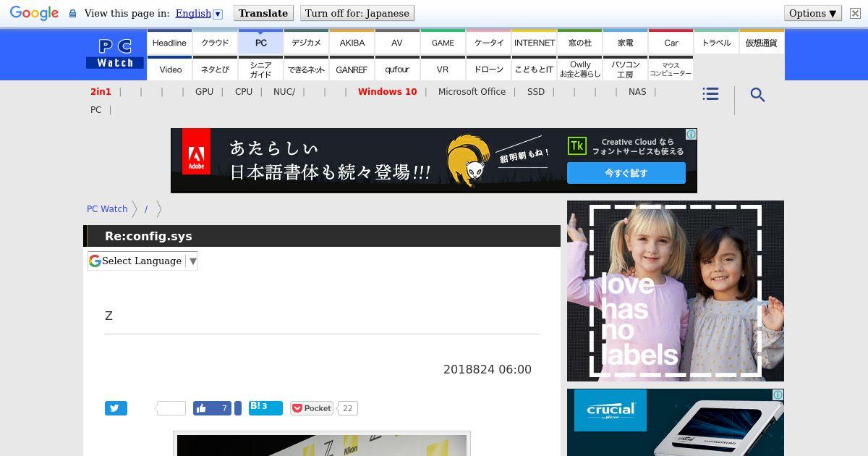The image size is (868, 456).
Task: Open the クラウド tab
Action: [215, 42]
